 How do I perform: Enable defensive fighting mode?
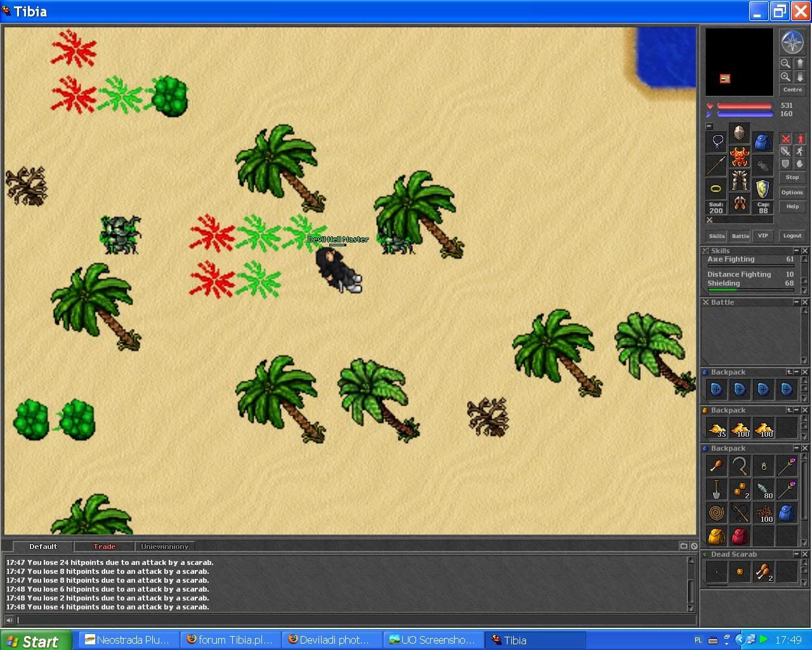pos(785,164)
